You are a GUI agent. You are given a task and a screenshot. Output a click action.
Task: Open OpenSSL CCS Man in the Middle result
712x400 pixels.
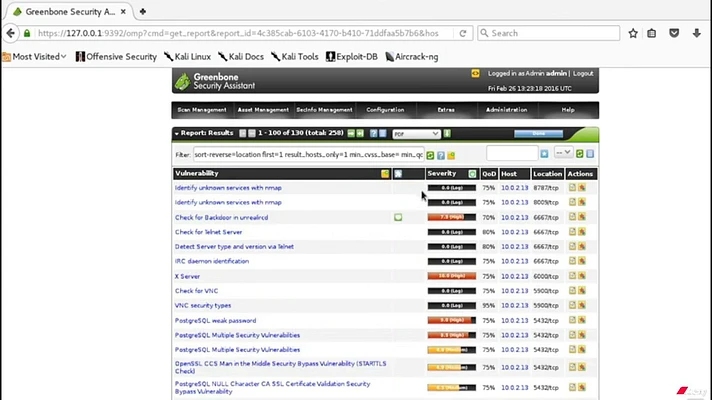click(280, 367)
